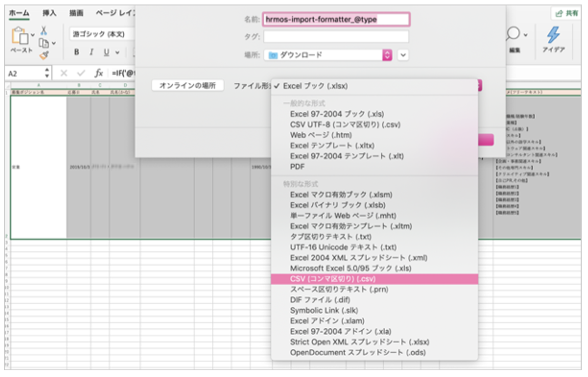Switch to the 挿入 tab
Image resolution: width=588 pixels, height=377 pixels.
(49, 13)
